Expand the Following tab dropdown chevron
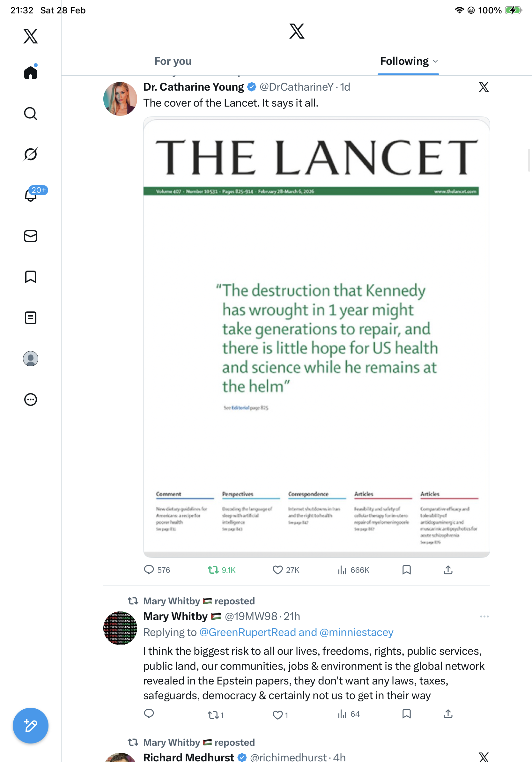 pyautogui.click(x=435, y=61)
